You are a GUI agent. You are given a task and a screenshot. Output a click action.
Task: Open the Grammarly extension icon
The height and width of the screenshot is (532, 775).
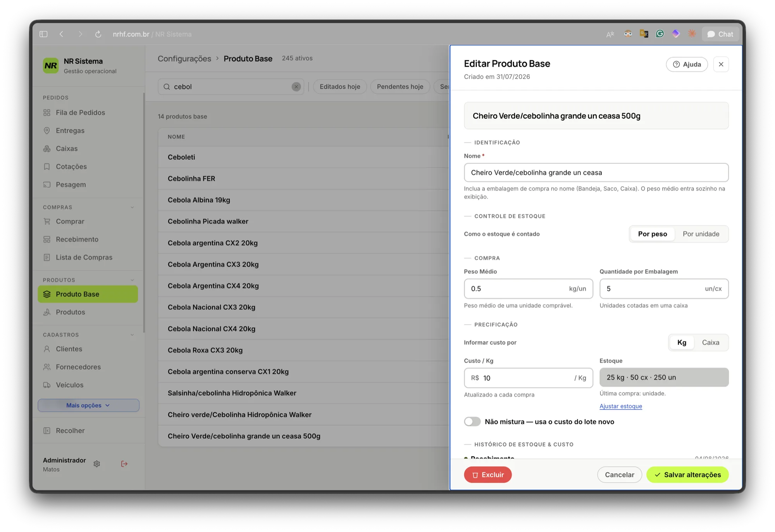(660, 34)
